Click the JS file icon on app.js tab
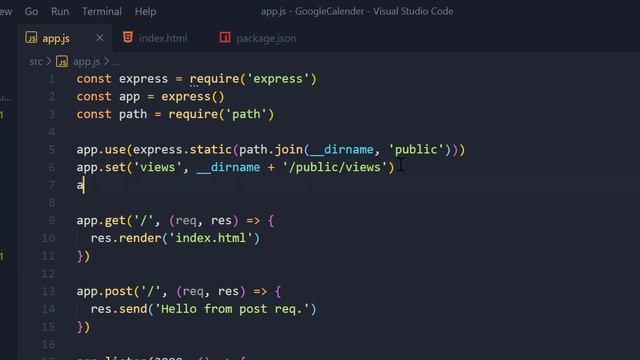This screenshot has height=360, width=640. click(x=31, y=38)
